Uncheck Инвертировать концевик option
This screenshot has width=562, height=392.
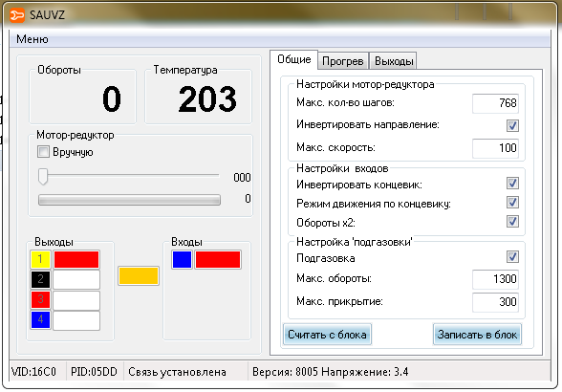point(512,183)
